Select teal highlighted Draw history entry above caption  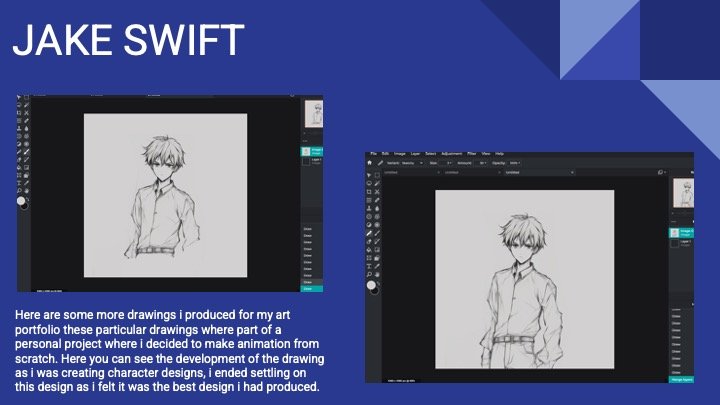click(x=312, y=288)
